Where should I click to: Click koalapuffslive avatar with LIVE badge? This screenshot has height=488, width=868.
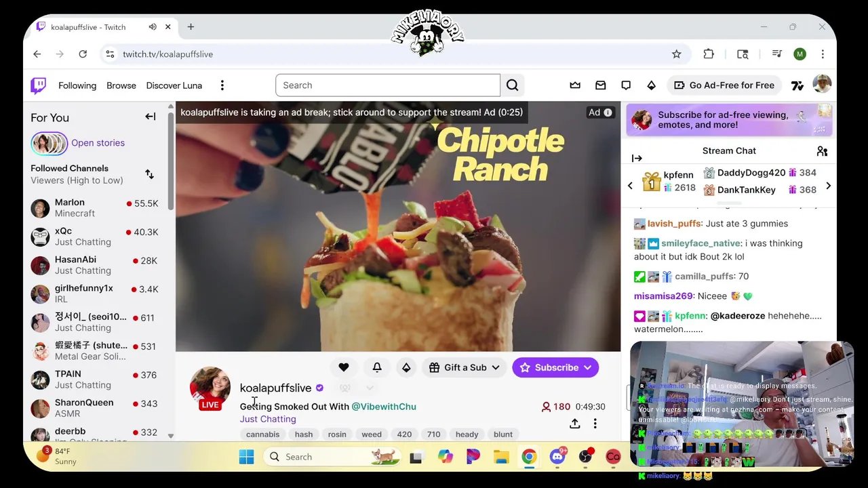210,388
